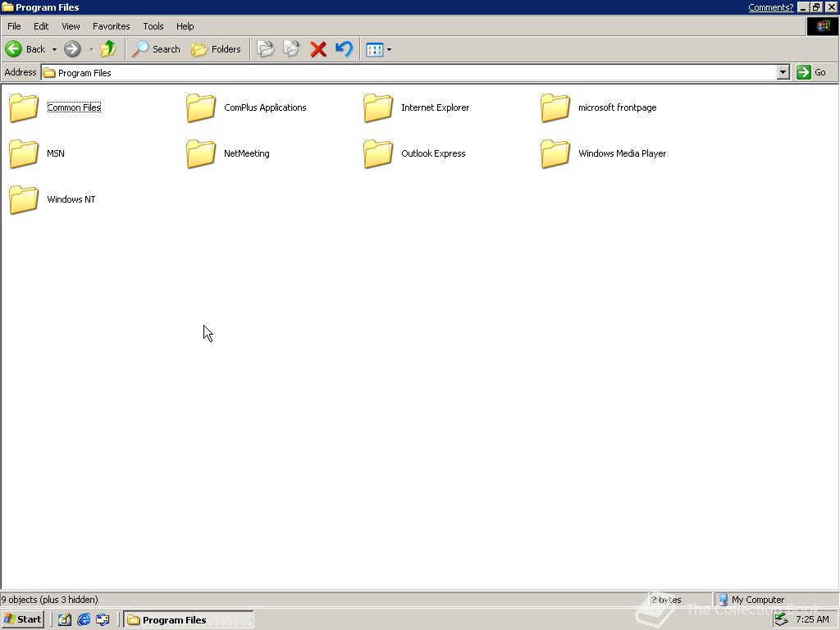The height and width of the screenshot is (630, 840).
Task: Select the NetMeeting folder icon
Action: pyautogui.click(x=201, y=153)
